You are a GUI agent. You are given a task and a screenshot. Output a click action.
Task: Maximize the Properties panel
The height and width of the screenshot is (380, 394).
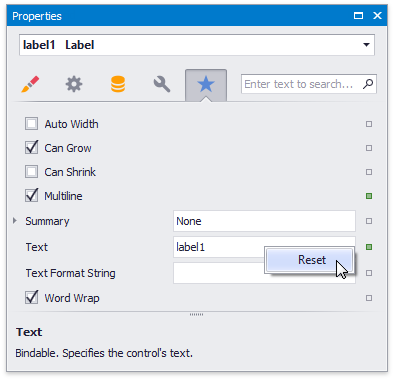[358, 16]
